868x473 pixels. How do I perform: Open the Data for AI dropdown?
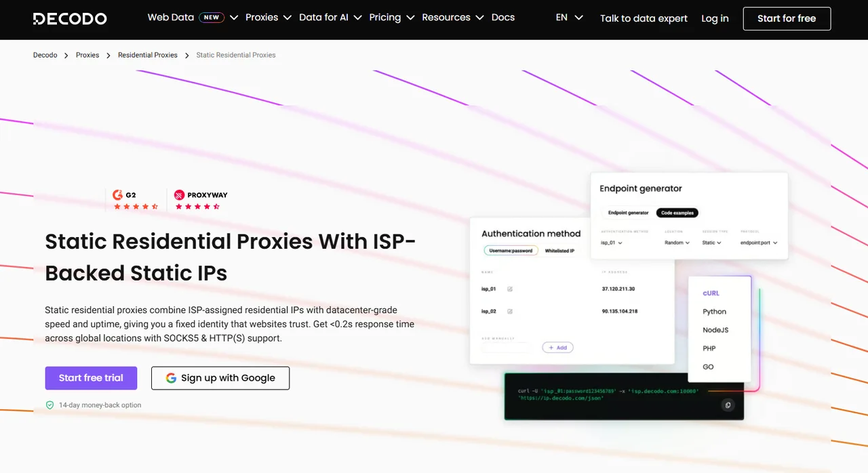point(330,18)
